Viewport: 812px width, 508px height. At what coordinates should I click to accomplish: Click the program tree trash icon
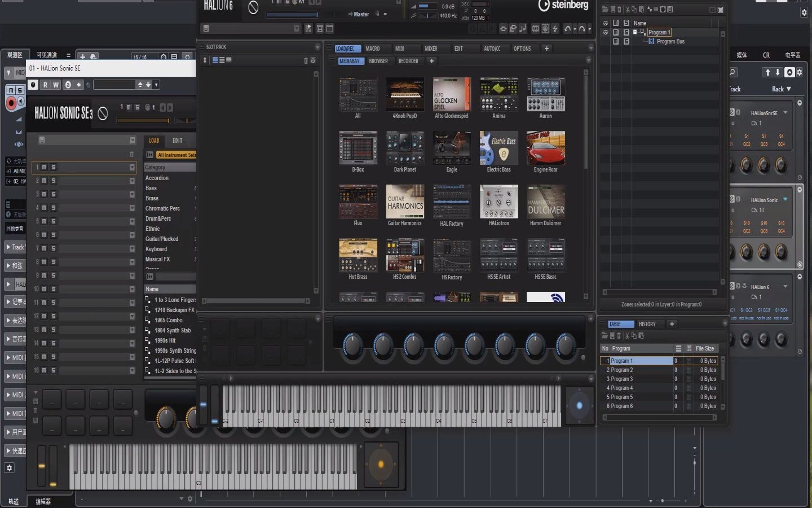point(619,10)
